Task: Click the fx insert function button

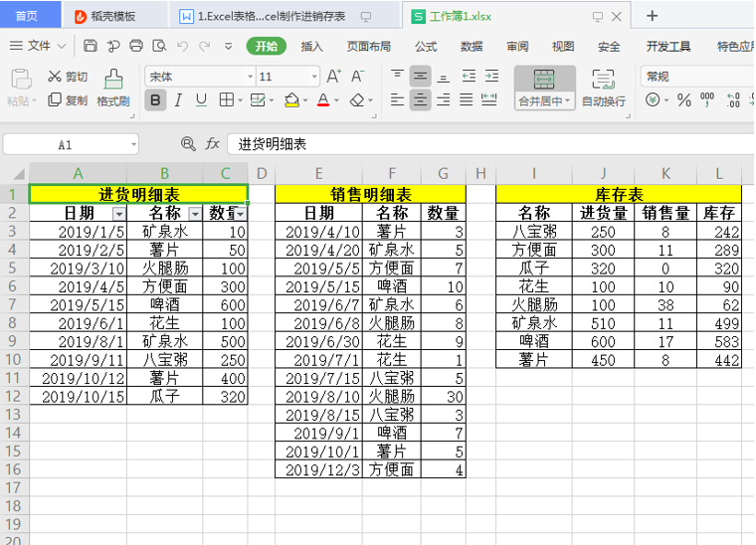Action: (212, 143)
